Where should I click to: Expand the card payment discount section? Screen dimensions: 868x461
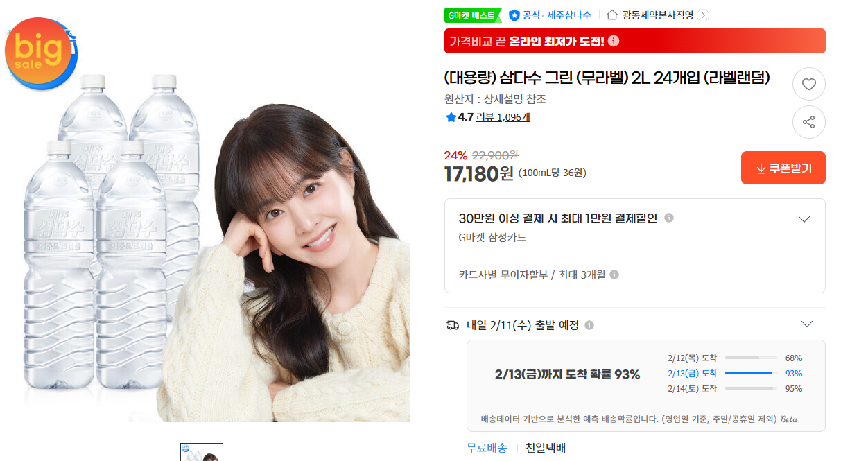(804, 219)
